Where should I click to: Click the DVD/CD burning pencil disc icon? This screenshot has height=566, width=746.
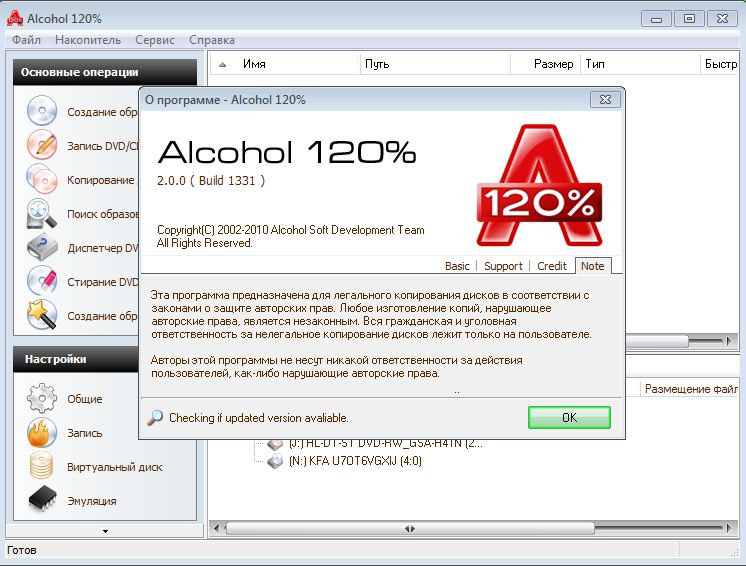[41, 145]
